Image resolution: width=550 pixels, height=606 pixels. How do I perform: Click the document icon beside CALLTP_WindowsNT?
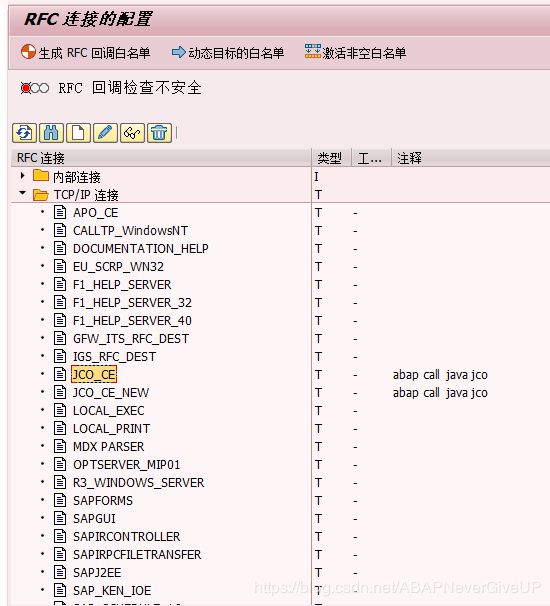pyautogui.click(x=60, y=230)
